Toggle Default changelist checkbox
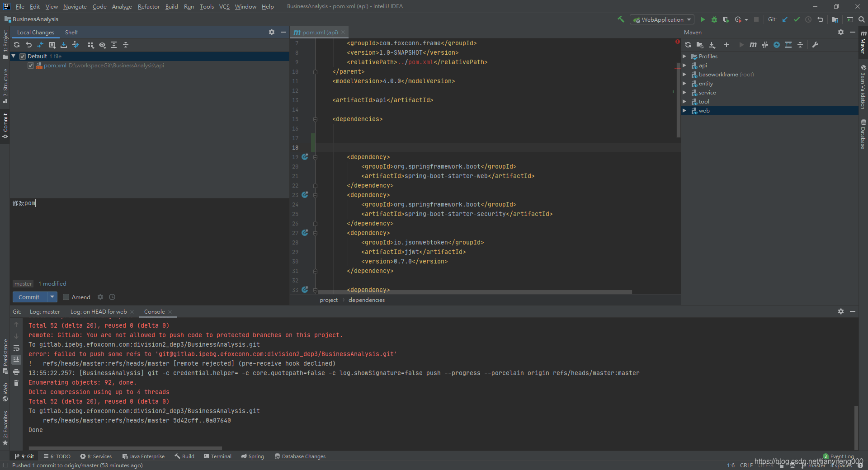Image resolution: width=868 pixels, height=470 pixels. (x=23, y=56)
